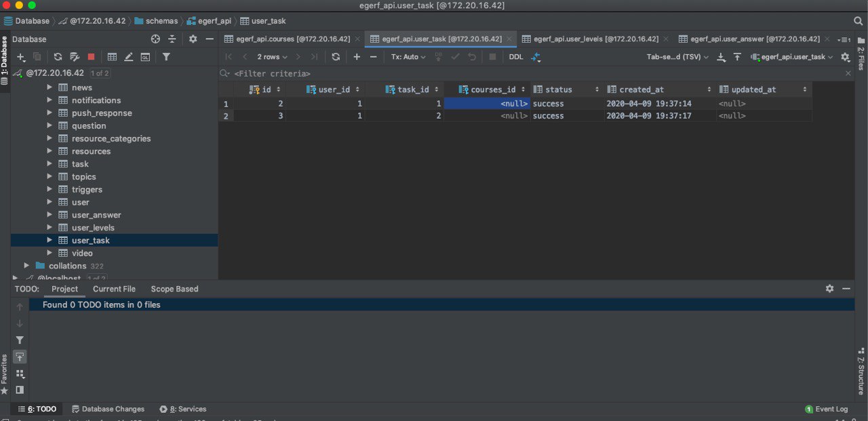The height and width of the screenshot is (421, 868).
Task: Toggle the preview source icon in TODO panel
Action: point(20,390)
